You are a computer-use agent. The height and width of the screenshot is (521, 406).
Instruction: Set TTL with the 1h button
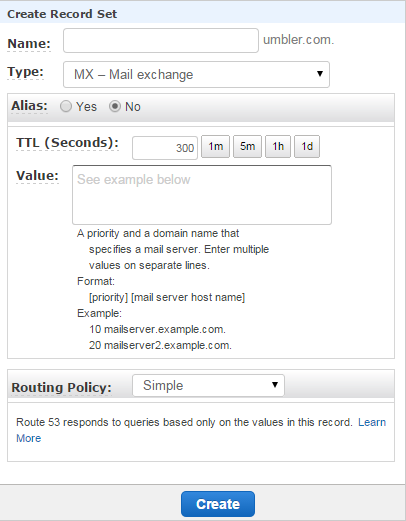tap(278, 146)
